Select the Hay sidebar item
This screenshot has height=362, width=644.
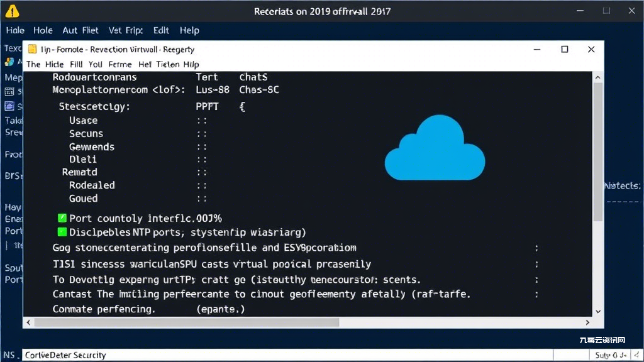pyautogui.click(x=13, y=207)
